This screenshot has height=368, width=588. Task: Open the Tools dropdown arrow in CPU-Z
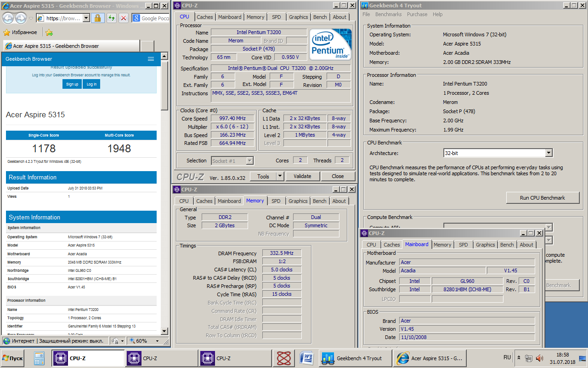coord(280,176)
